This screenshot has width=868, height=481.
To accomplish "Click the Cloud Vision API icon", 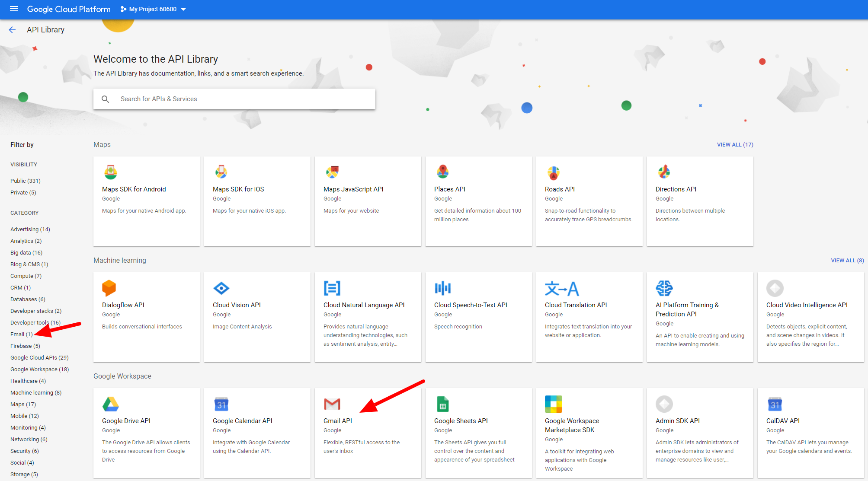I will [221, 288].
